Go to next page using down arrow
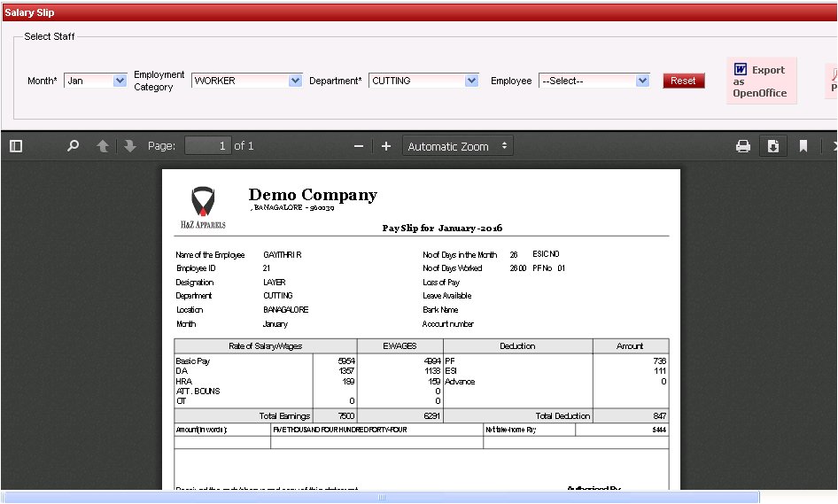This screenshot has height=504, width=838. [x=130, y=146]
